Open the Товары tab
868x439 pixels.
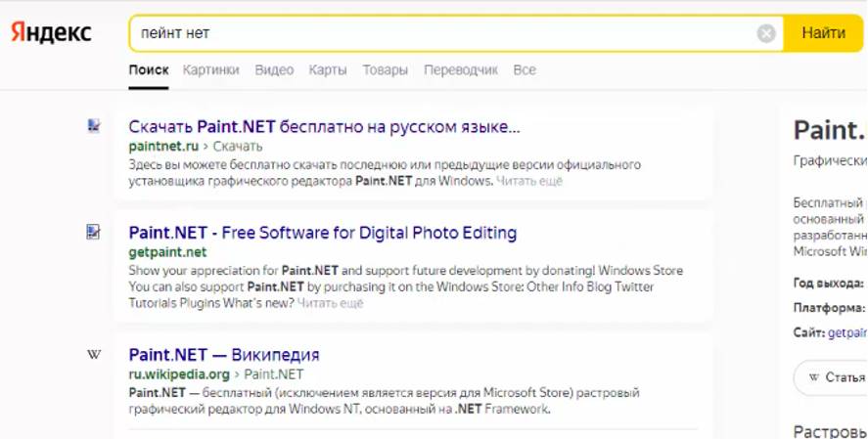(x=386, y=70)
